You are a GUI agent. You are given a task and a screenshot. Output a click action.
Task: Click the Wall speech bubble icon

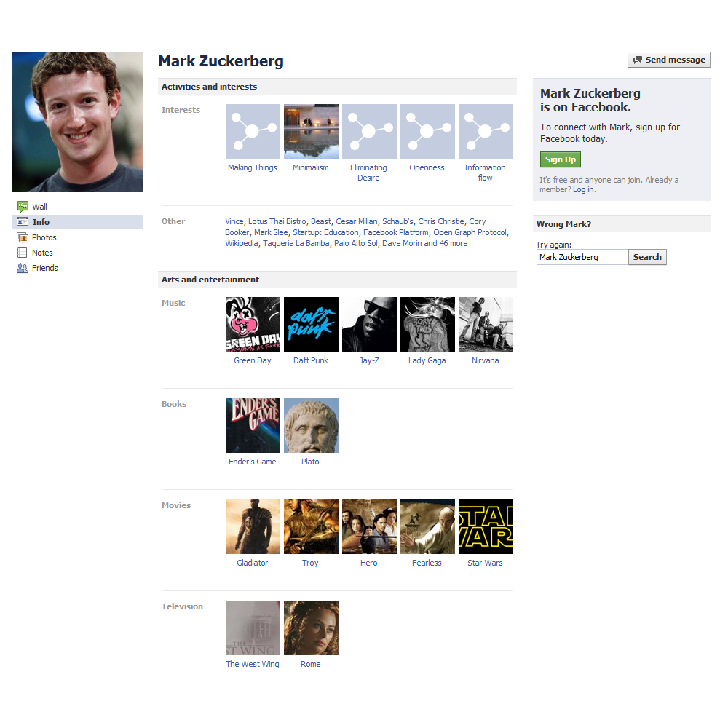pyautogui.click(x=23, y=207)
